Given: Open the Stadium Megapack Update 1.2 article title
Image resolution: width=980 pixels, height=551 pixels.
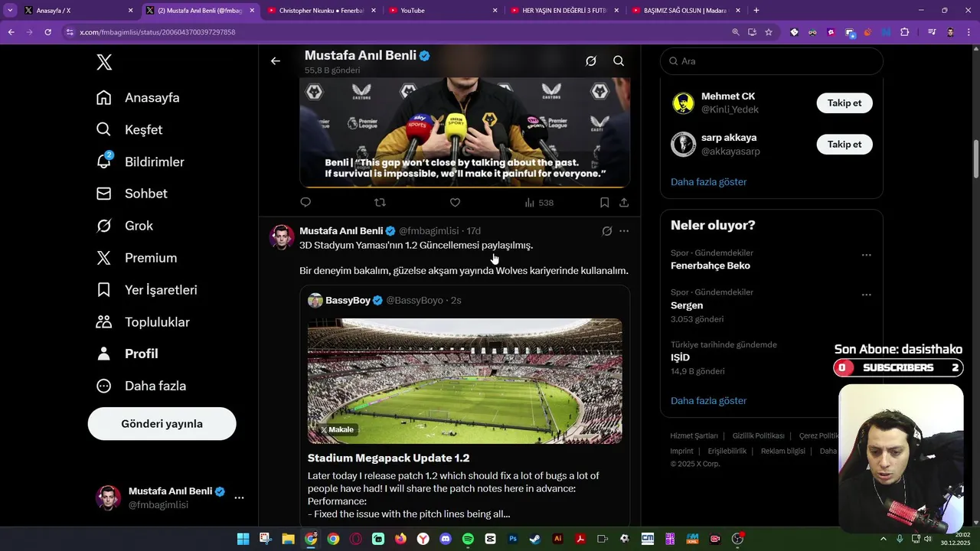Looking at the screenshot, I should (x=388, y=458).
